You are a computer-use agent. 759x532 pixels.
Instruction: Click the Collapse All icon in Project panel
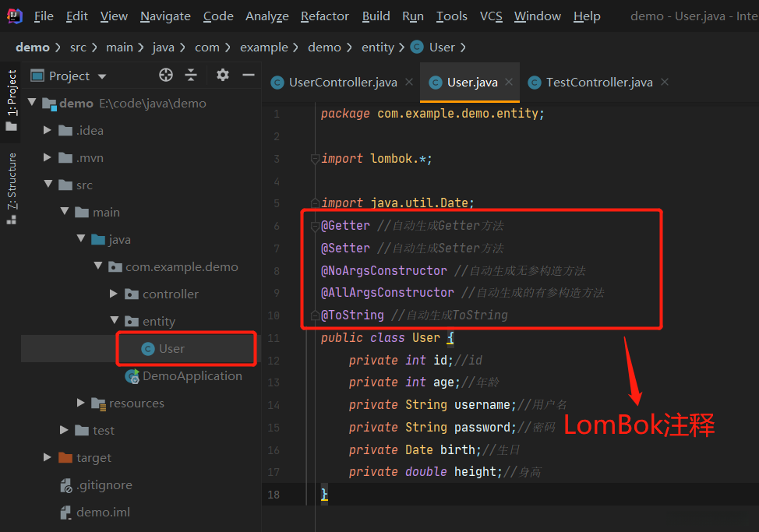tap(191, 75)
